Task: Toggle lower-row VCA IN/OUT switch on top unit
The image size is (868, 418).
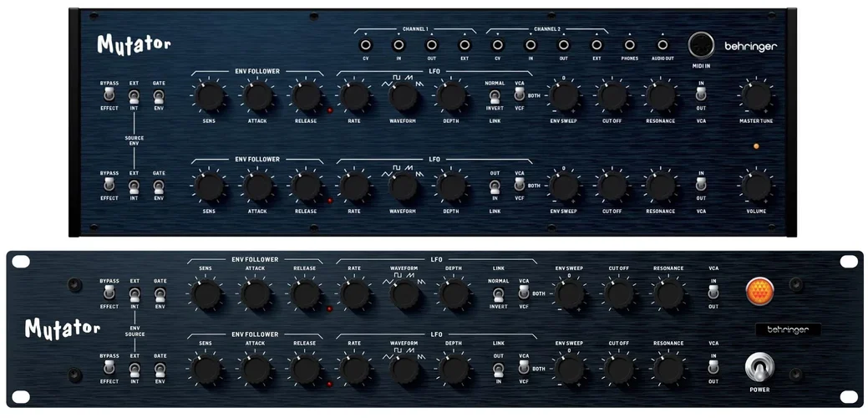Action: tap(701, 186)
